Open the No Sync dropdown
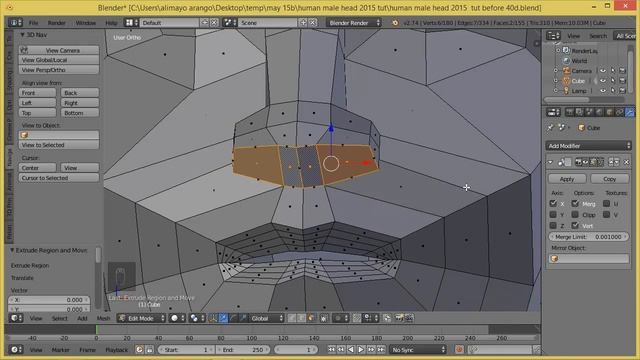 tap(418, 349)
